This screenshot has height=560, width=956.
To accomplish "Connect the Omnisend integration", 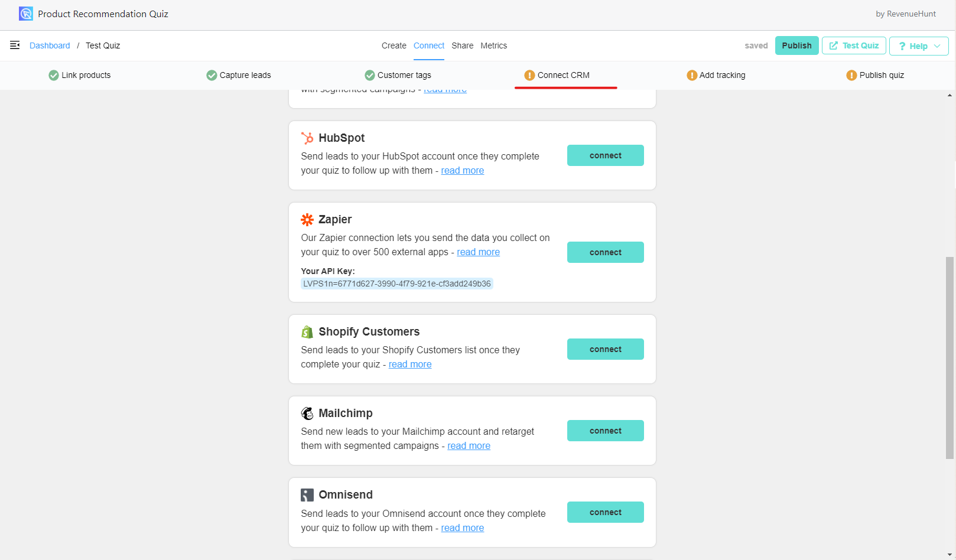I will [x=606, y=512].
